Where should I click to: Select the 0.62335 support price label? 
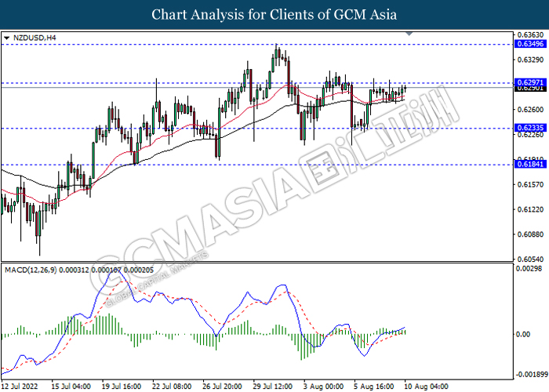click(530, 128)
